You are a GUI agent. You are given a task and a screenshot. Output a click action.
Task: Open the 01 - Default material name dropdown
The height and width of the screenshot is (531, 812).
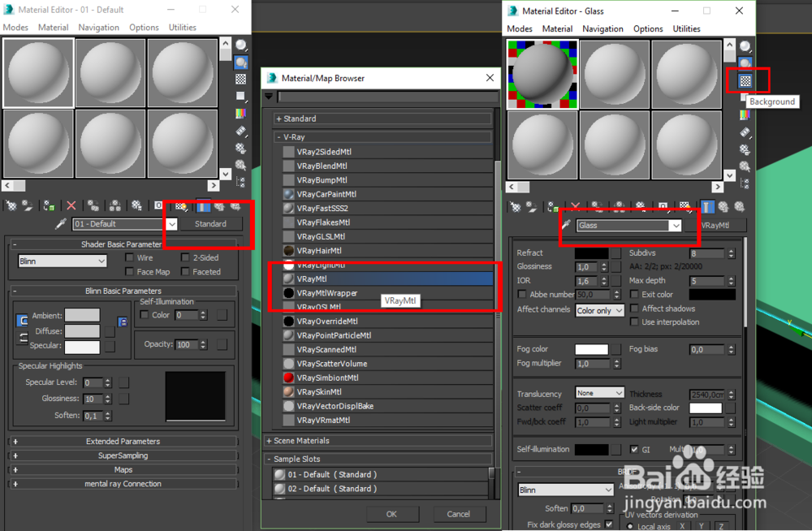[x=172, y=224]
